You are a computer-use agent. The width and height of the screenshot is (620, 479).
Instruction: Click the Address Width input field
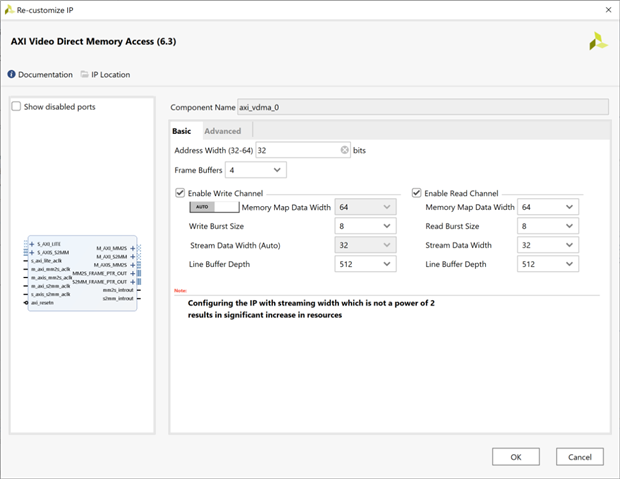click(295, 150)
